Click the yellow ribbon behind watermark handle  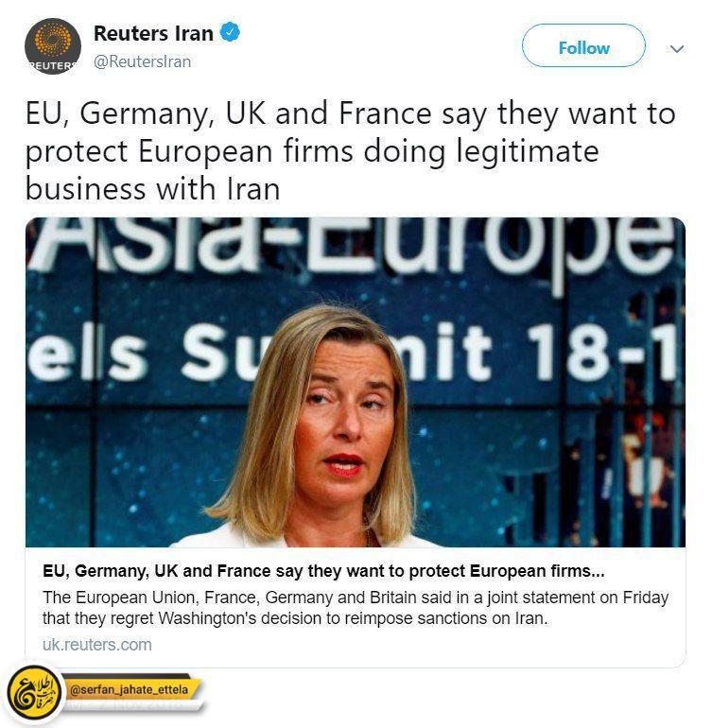click(x=132, y=690)
